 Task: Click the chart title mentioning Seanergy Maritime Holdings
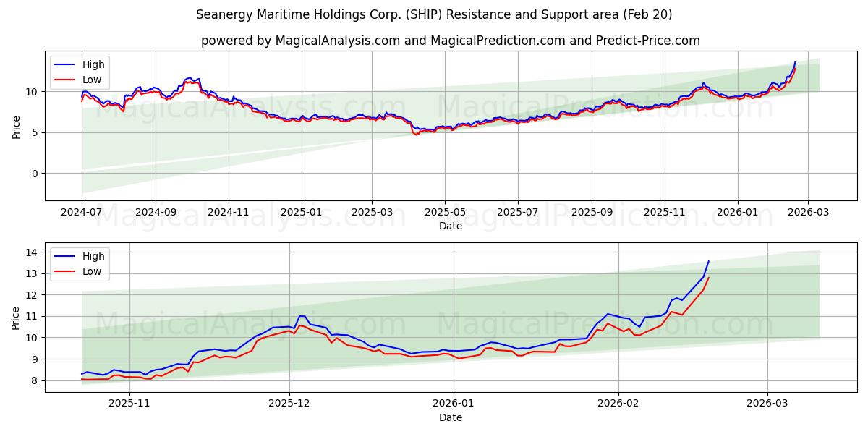pyautogui.click(x=434, y=14)
